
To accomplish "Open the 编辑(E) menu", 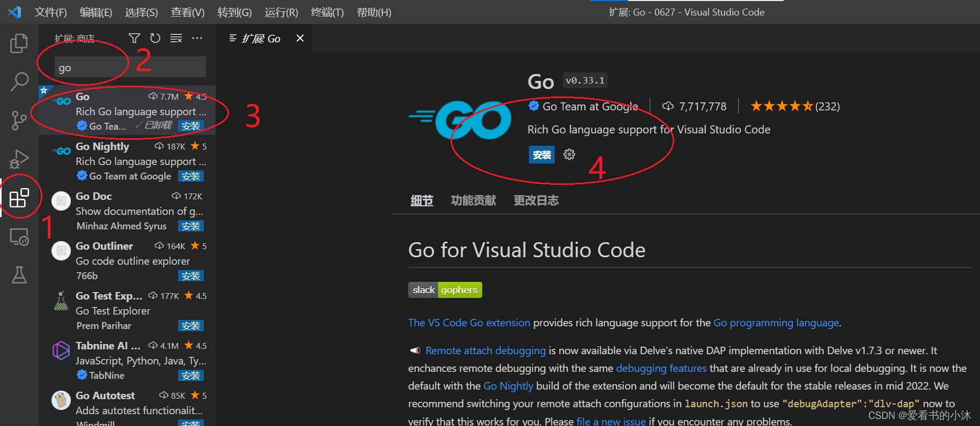I will [x=96, y=12].
